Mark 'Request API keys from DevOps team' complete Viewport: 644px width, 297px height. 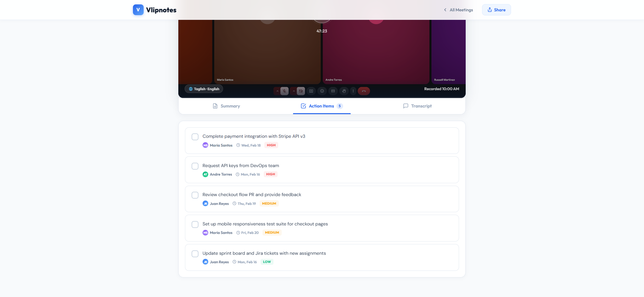click(195, 166)
